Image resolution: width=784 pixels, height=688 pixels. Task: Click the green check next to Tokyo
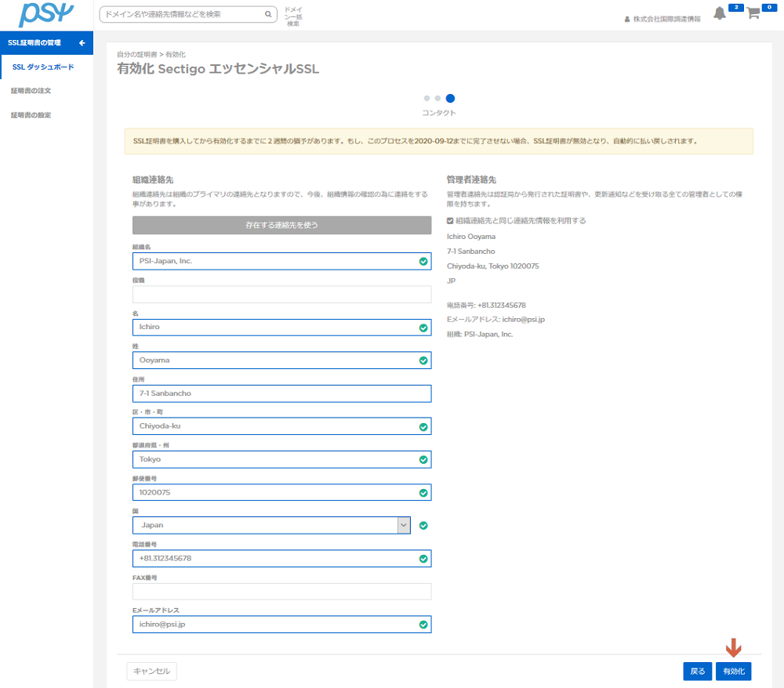[x=423, y=460]
